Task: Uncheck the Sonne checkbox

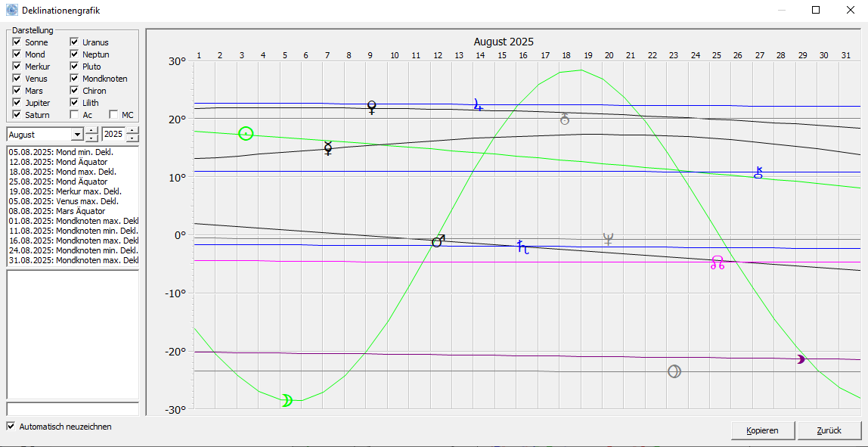Action: pos(17,42)
